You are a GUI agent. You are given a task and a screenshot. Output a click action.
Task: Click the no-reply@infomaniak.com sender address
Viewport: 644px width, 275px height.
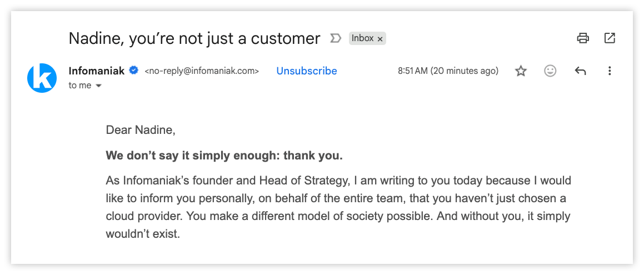(202, 71)
